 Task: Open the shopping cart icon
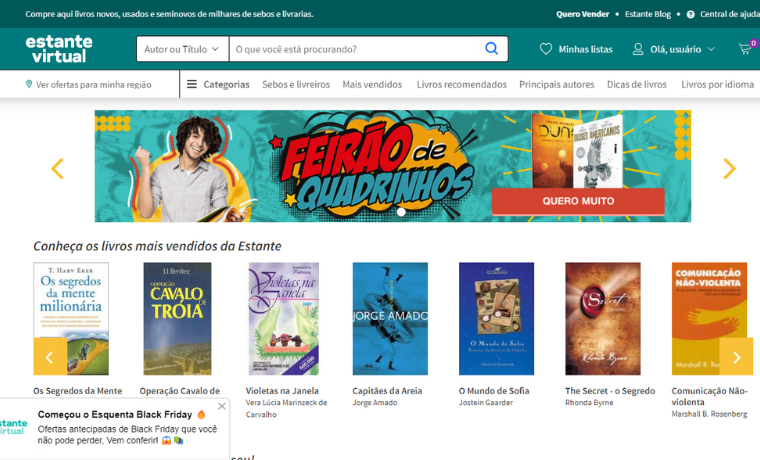point(745,48)
